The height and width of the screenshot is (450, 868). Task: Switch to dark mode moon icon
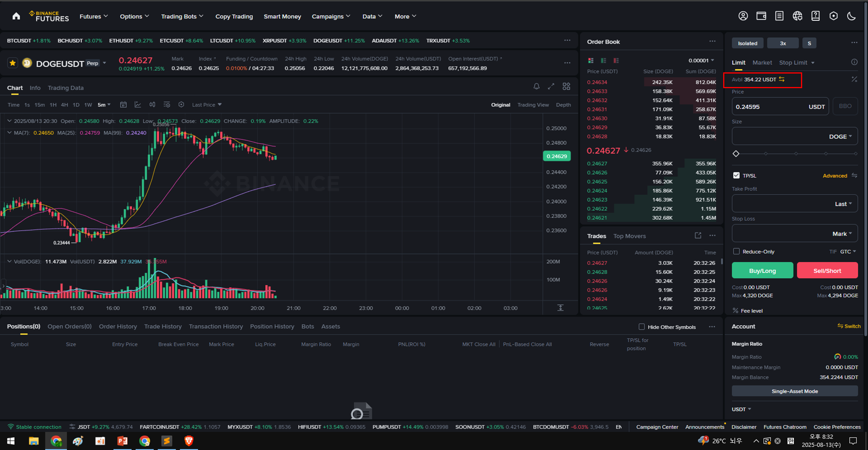click(851, 16)
